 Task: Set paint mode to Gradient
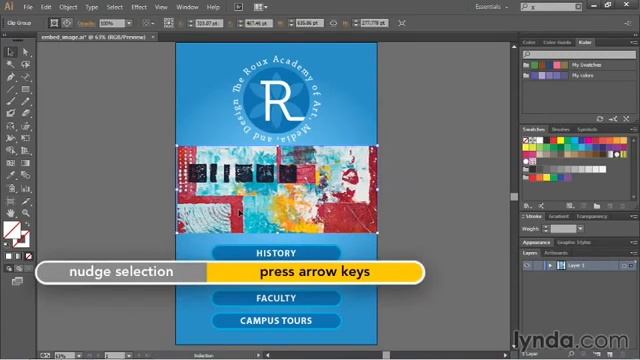[18, 256]
